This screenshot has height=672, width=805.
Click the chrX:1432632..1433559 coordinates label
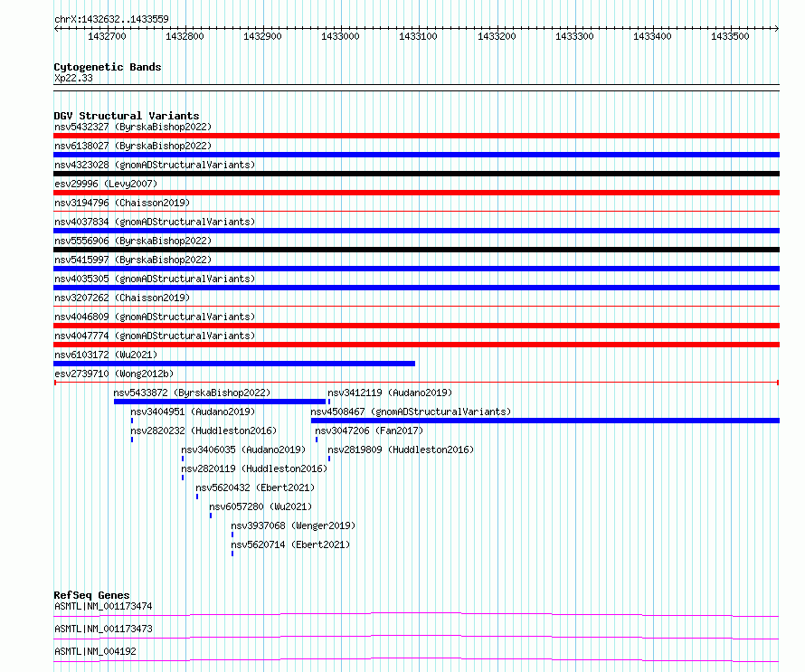click(x=111, y=19)
